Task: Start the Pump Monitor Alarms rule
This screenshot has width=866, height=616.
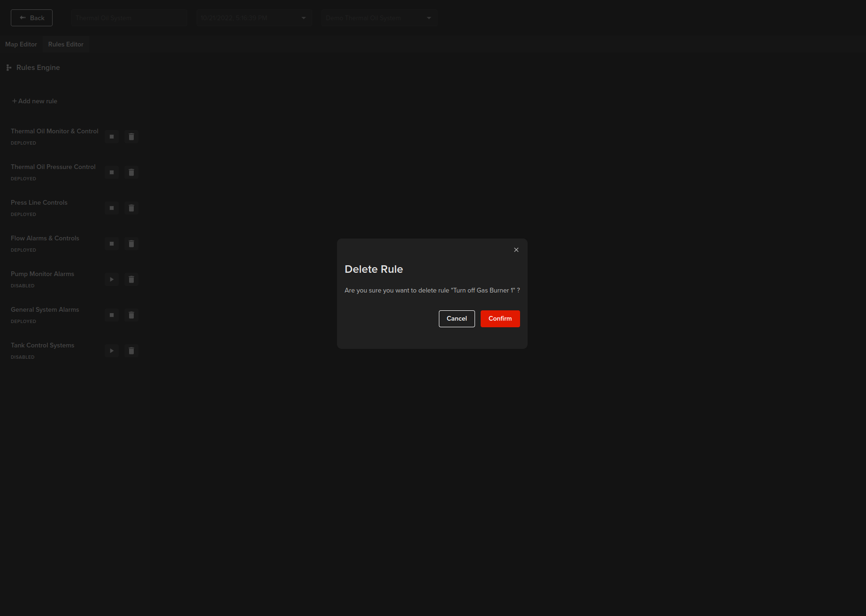Action: click(x=112, y=279)
